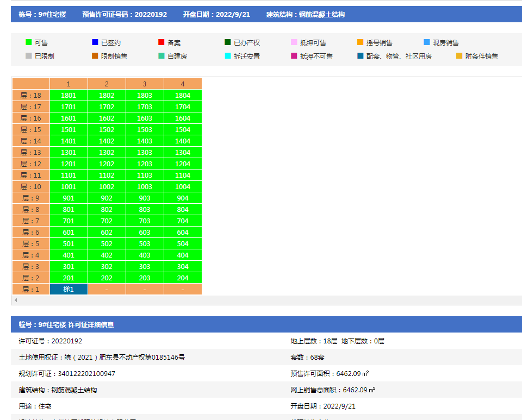Screen dimensions: 522x420
Task: Click the light blue 现房销售 swatch
Action: tap(427, 42)
